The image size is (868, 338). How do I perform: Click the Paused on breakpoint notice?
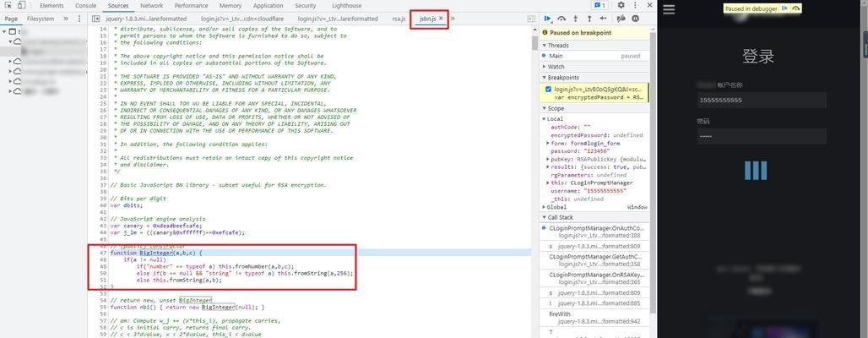point(594,33)
